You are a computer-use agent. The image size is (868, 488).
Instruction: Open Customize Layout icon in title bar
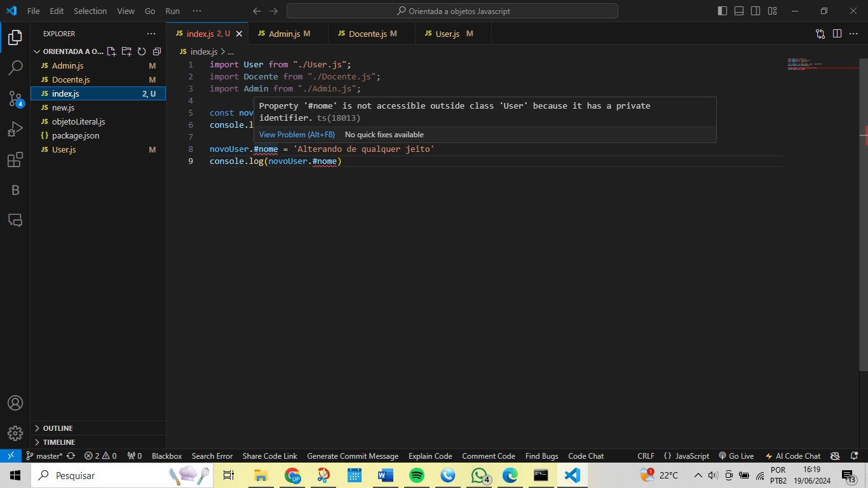772,11
